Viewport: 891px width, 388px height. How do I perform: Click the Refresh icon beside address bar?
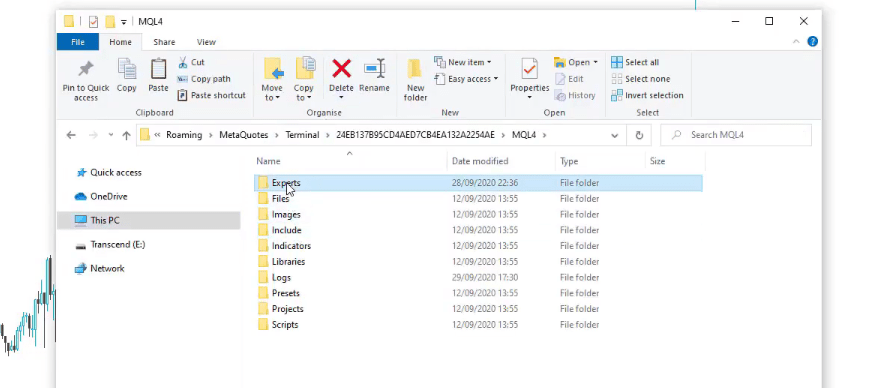point(639,135)
